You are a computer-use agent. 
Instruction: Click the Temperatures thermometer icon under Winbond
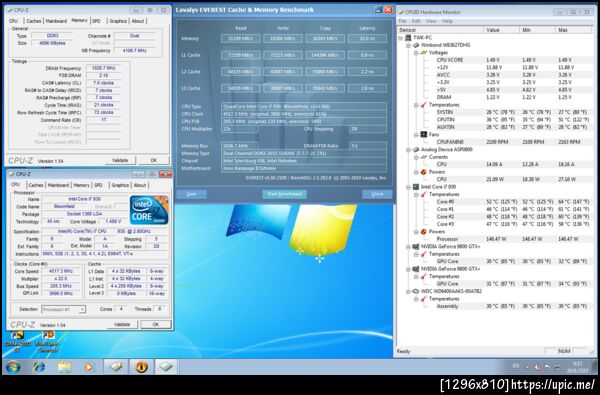point(423,105)
